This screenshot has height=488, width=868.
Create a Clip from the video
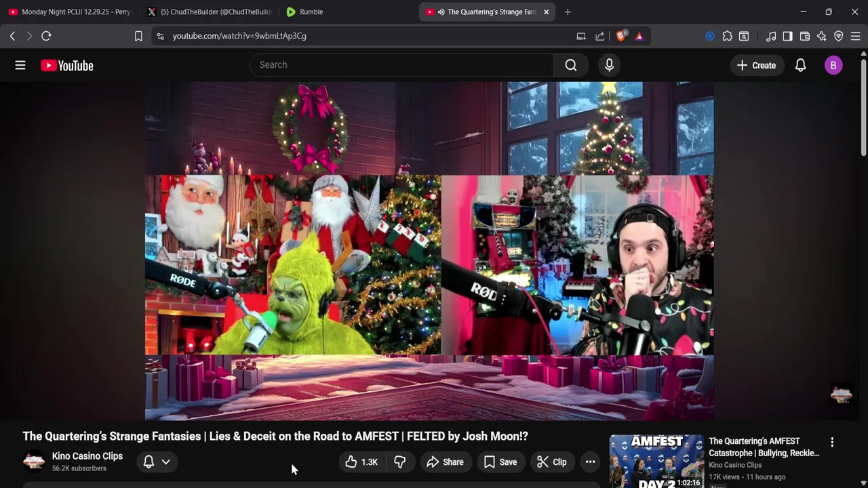coord(552,462)
